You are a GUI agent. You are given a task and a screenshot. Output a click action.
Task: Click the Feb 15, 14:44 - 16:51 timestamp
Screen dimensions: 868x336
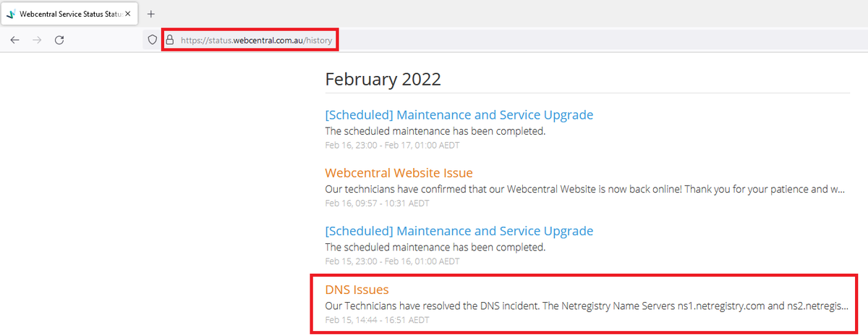coord(377,319)
